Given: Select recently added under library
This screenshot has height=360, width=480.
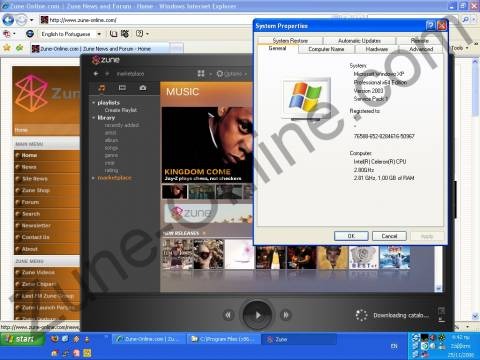Looking at the screenshot, I should (x=122, y=125).
